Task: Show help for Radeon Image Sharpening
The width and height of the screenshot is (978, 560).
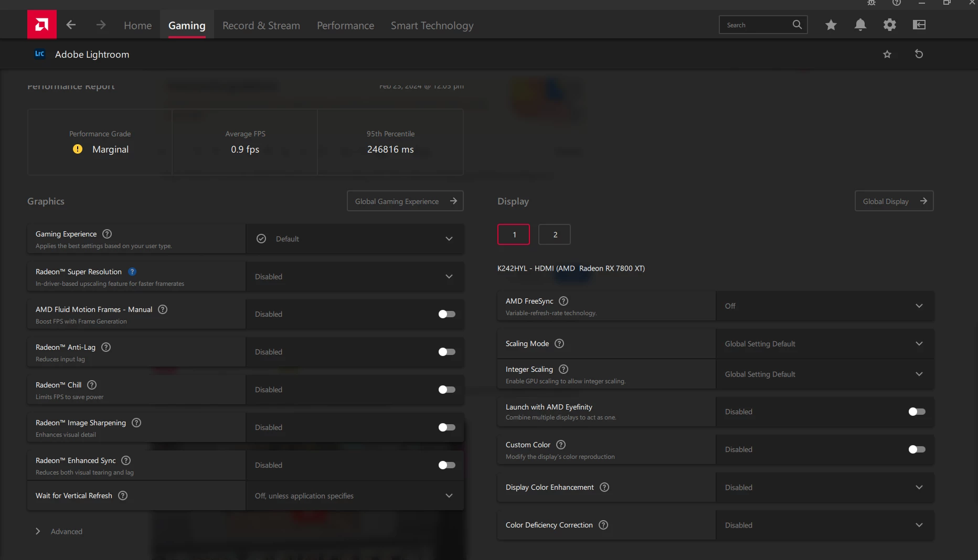Action: click(x=136, y=423)
